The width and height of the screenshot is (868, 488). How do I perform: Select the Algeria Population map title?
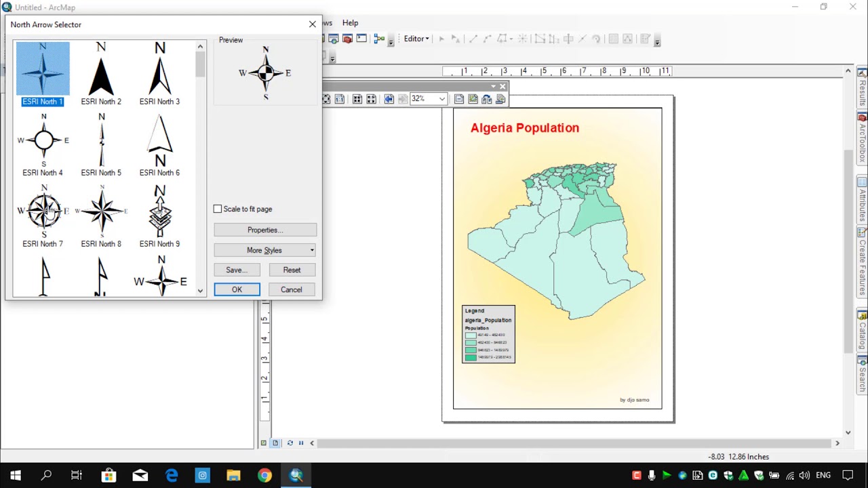coord(525,128)
